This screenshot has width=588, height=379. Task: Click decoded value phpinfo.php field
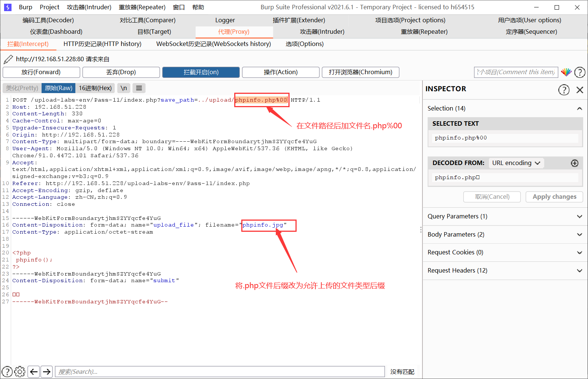click(505, 178)
